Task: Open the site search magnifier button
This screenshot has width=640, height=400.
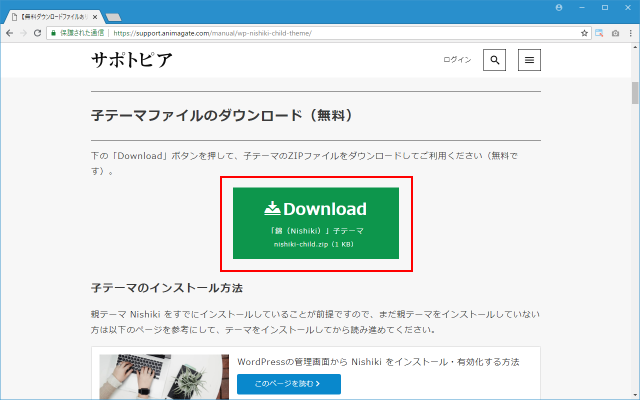Action: pos(494,60)
